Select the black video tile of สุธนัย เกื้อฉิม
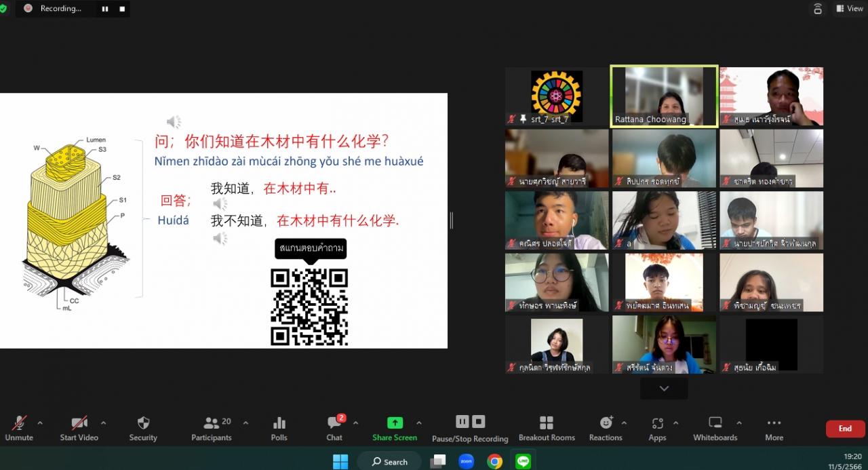This screenshot has height=470, width=868. point(772,345)
